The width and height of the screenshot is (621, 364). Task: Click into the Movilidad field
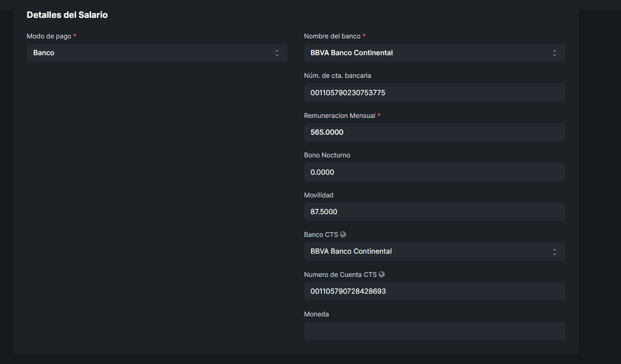coord(434,211)
